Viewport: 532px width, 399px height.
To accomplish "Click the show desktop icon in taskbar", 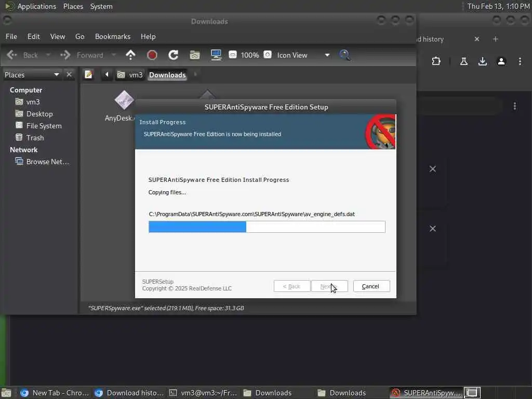I will (6, 393).
